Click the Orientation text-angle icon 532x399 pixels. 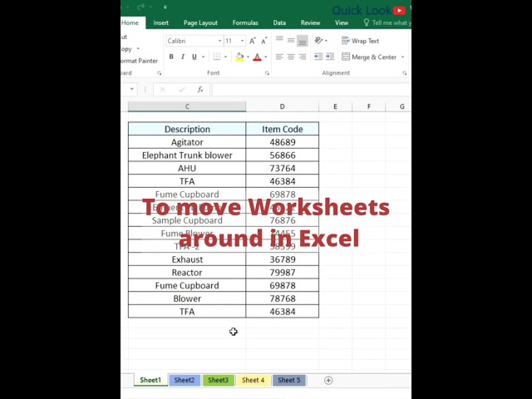pyautogui.click(x=318, y=41)
